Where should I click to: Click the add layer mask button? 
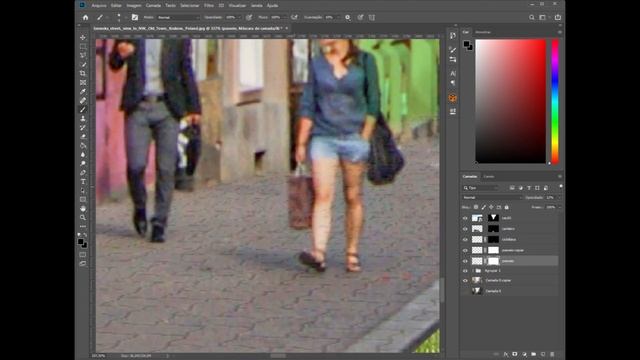pyautogui.click(x=515, y=354)
